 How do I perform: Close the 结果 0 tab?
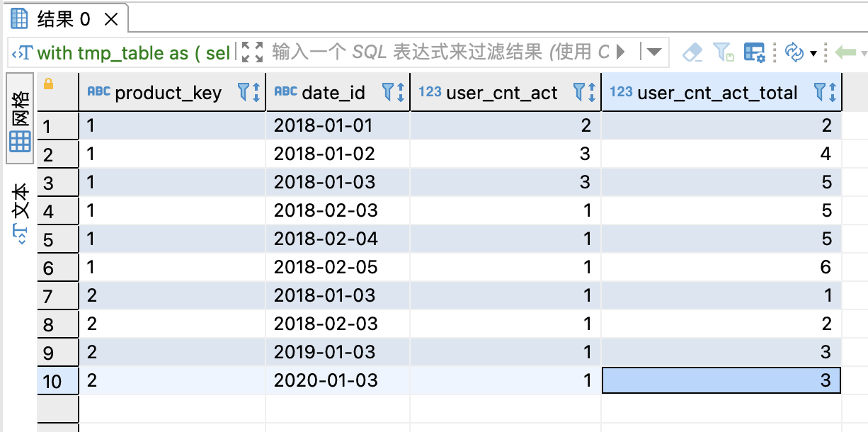point(111,19)
